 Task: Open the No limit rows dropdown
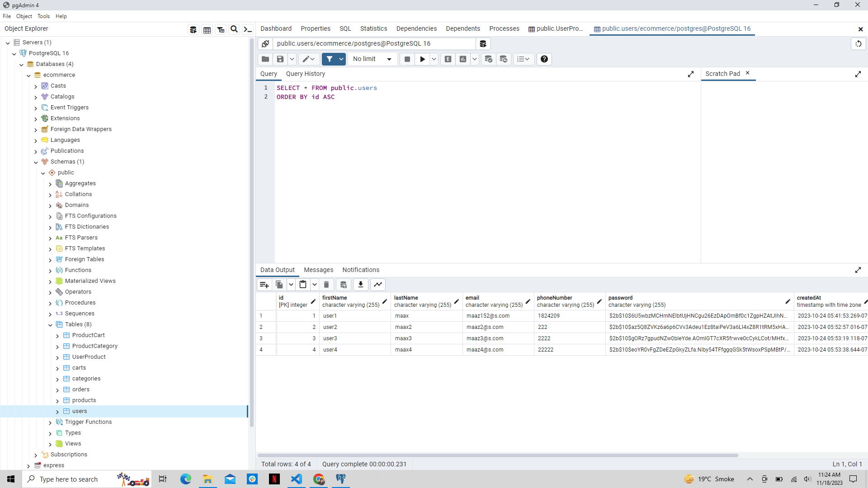pyautogui.click(x=372, y=59)
